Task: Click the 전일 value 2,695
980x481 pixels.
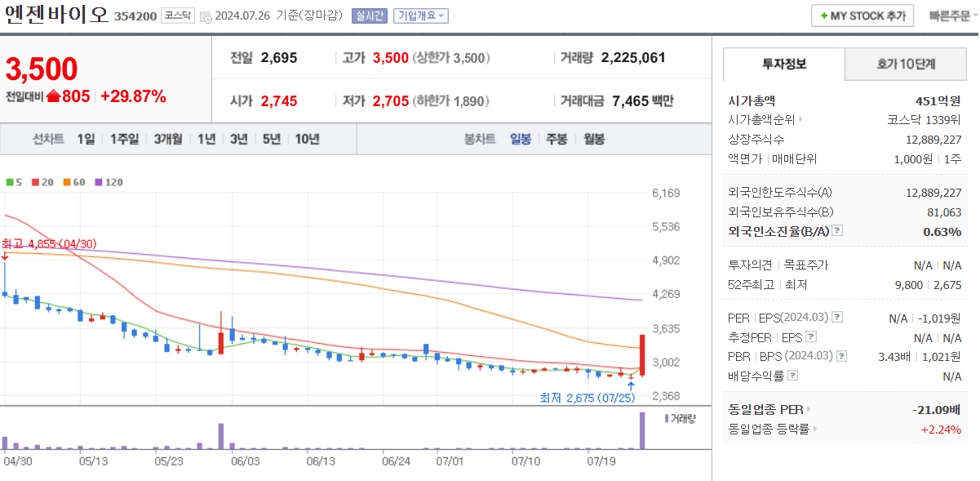Action: (x=279, y=58)
